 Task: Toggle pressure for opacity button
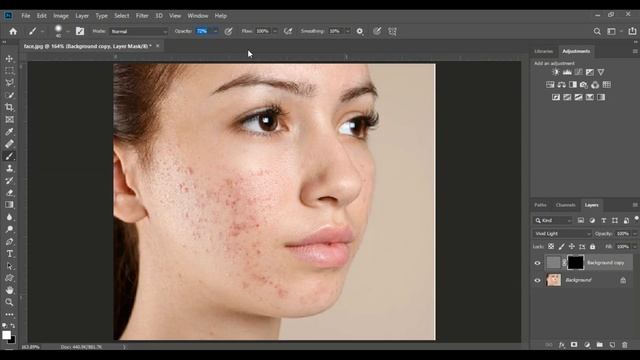coord(228,31)
